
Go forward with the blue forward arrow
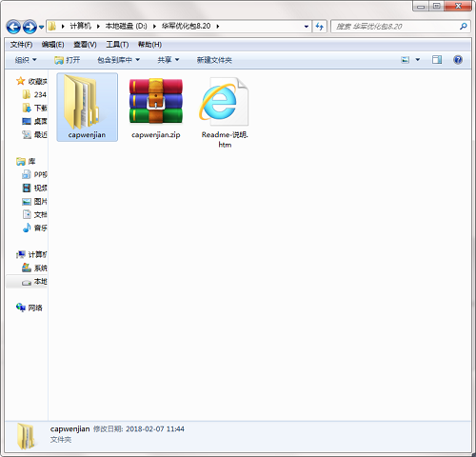(x=30, y=27)
